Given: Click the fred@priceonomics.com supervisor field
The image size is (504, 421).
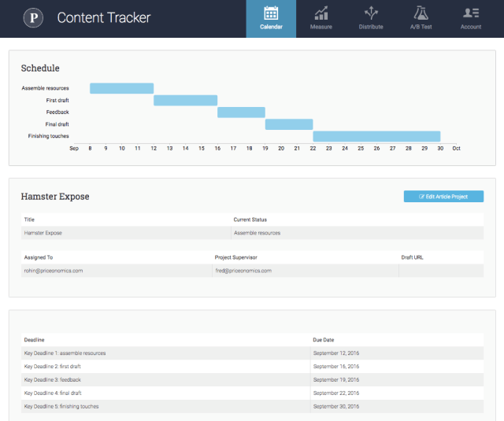Looking at the screenshot, I should coord(305,271).
